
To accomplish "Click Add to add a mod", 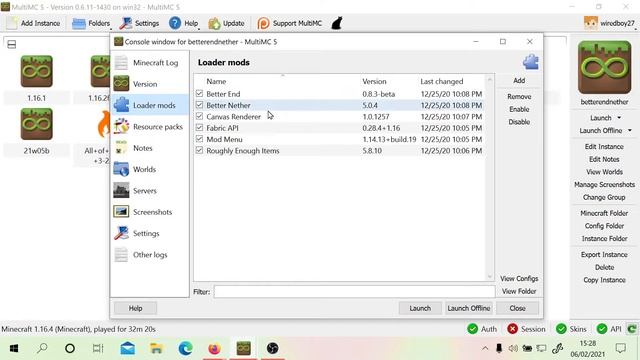I will (x=519, y=80).
